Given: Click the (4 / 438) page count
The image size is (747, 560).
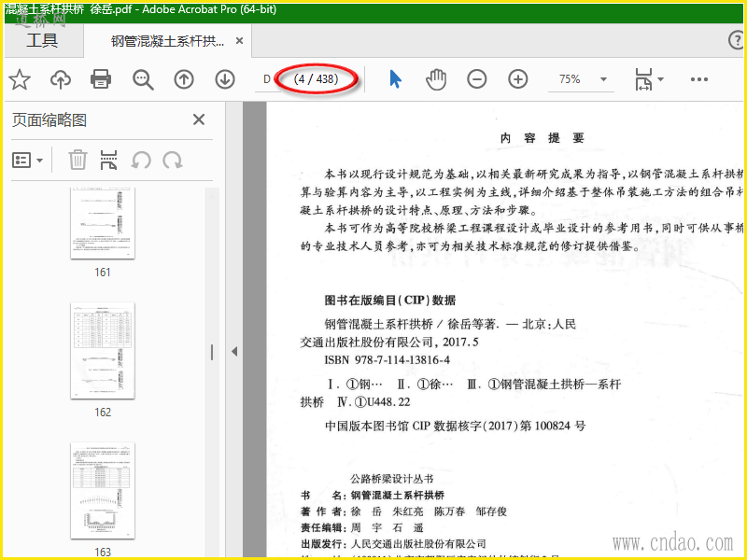Looking at the screenshot, I should pos(316,78).
